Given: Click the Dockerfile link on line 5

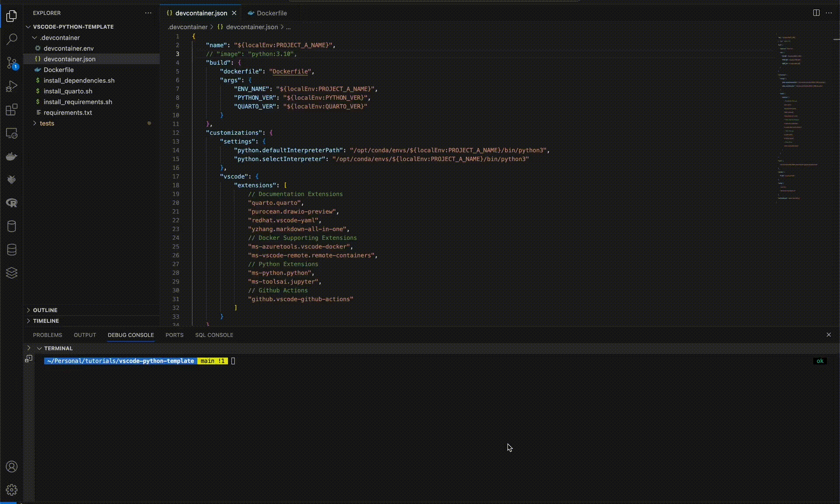Looking at the screenshot, I should pos(290,71).
